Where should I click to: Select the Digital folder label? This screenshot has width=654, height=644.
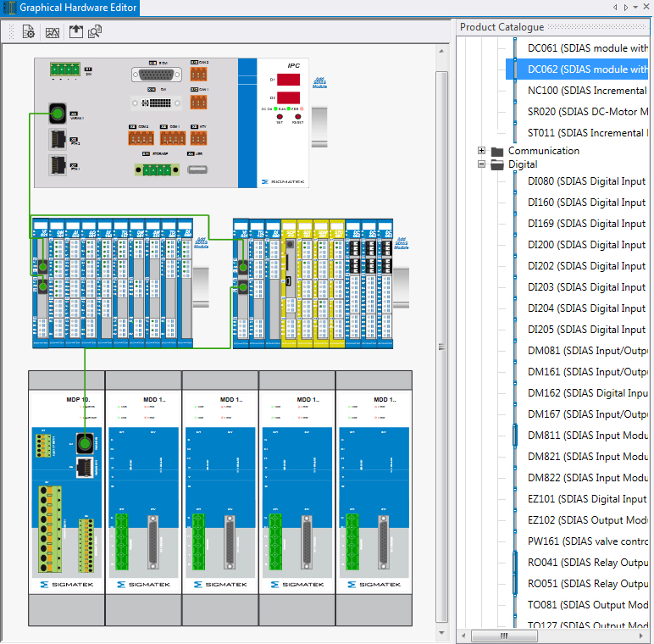coord(522,164)
